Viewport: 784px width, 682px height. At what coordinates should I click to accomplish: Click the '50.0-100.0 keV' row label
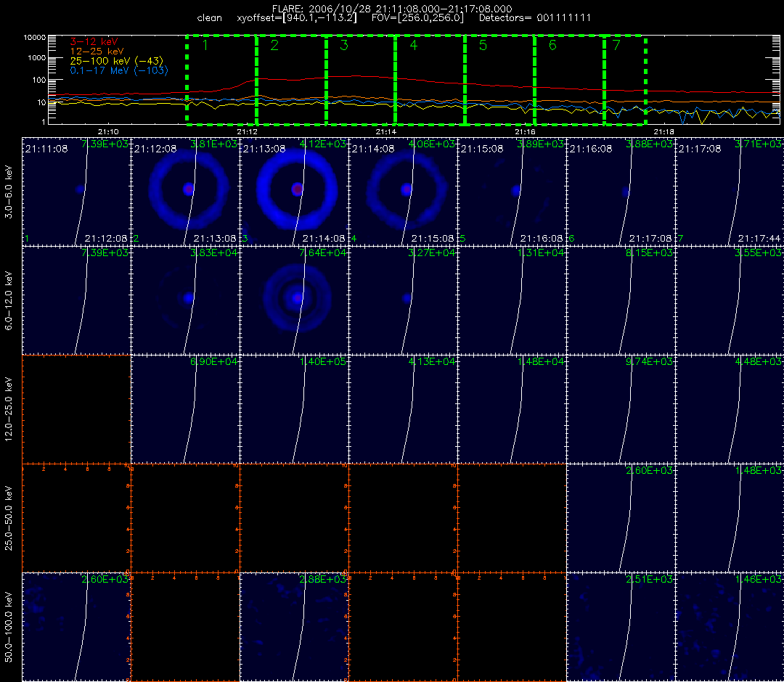tap(9, 627)
